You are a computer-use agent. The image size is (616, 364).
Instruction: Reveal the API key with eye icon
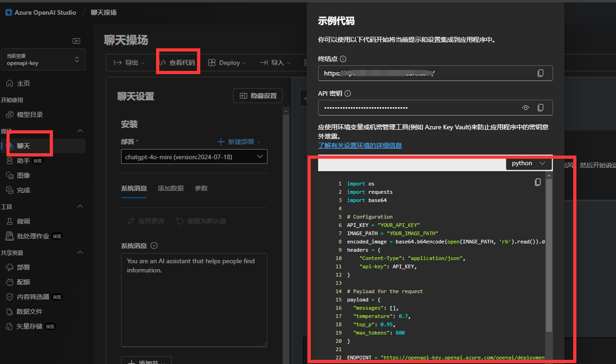(526, 108)
